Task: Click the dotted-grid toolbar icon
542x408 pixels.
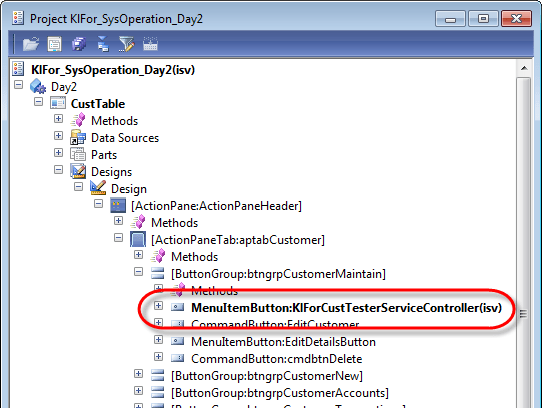Action: tap(150, 44)
